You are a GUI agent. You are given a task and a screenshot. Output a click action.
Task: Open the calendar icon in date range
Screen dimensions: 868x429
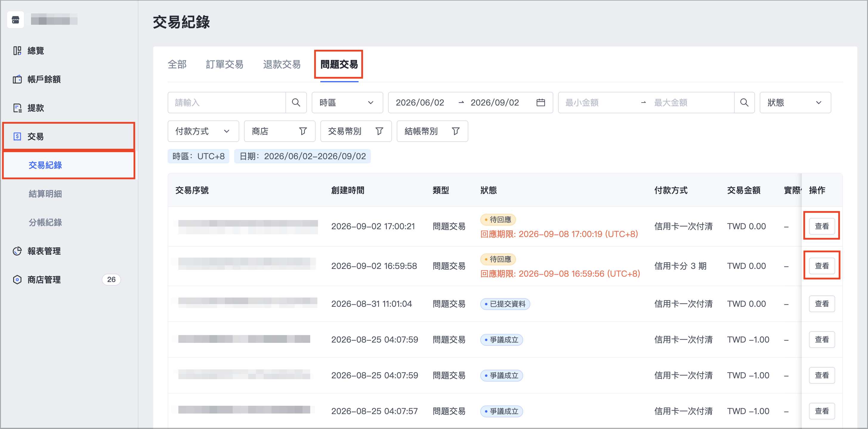click(x=540, y=102)
